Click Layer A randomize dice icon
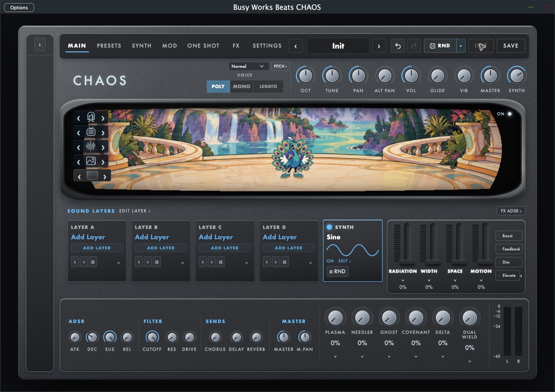The width and height of the screenshot is (555, 392). pyautogui.click(x=93, y=262)
